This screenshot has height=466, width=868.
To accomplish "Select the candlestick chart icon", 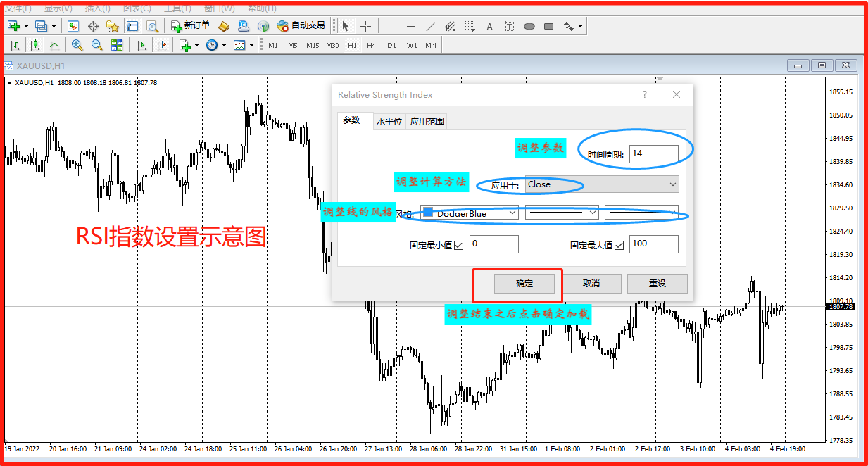I will click(x=34, y=44).
